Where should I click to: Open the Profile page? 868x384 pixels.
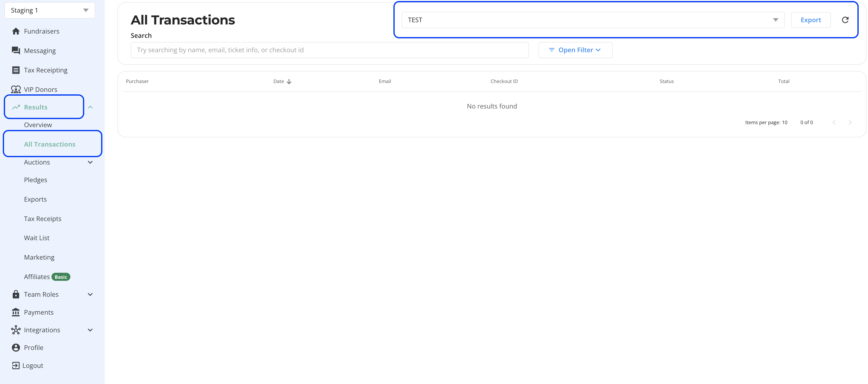pos(34,348)
